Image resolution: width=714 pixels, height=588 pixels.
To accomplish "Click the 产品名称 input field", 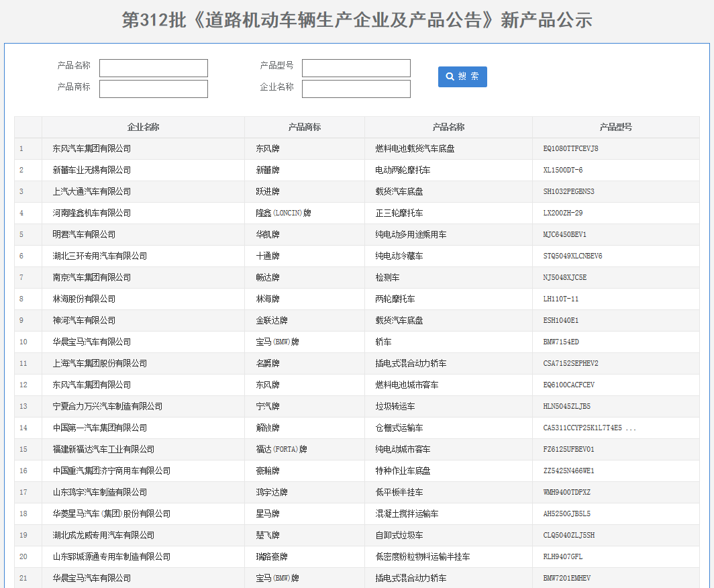I will [x=154, y=68].
